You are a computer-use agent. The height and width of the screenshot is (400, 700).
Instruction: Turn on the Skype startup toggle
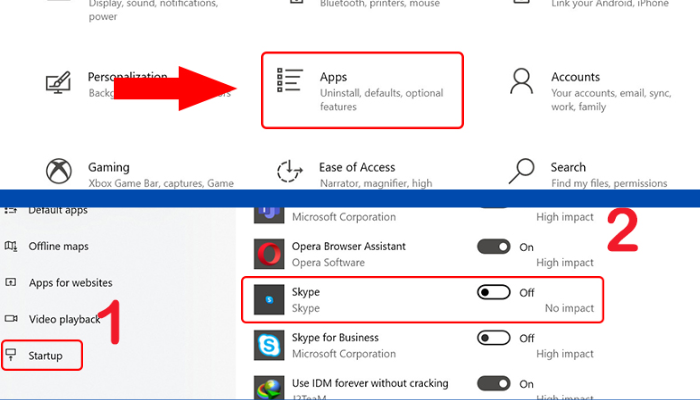[494, 292]
